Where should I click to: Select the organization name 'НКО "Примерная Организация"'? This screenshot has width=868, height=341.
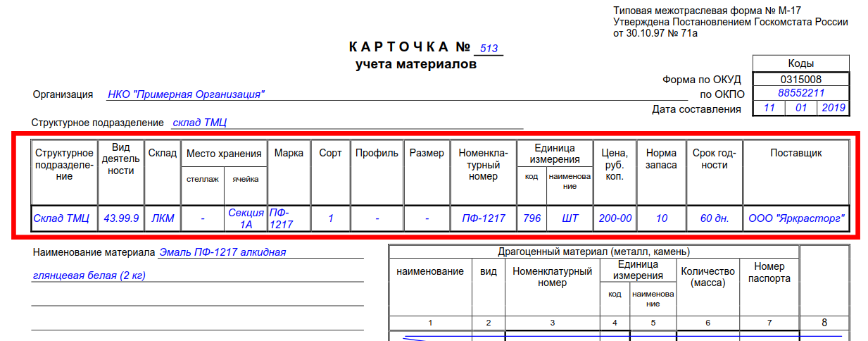tap(186, 94)
